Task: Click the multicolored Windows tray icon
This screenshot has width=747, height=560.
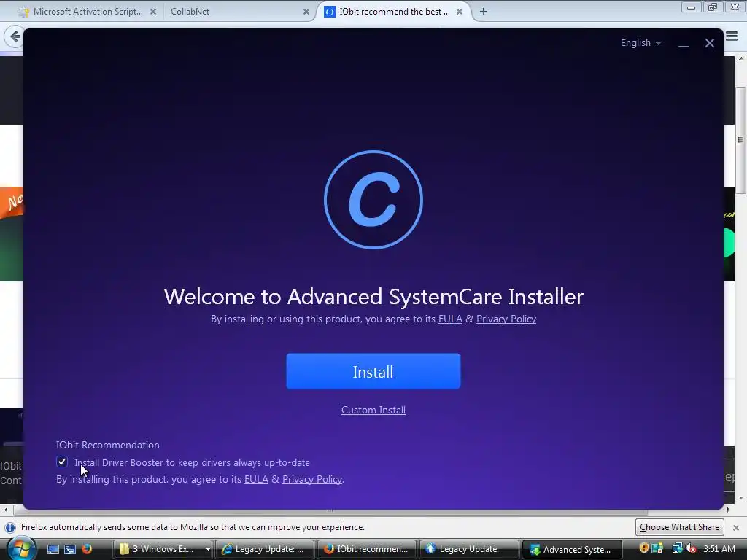Action: [657, 548]
